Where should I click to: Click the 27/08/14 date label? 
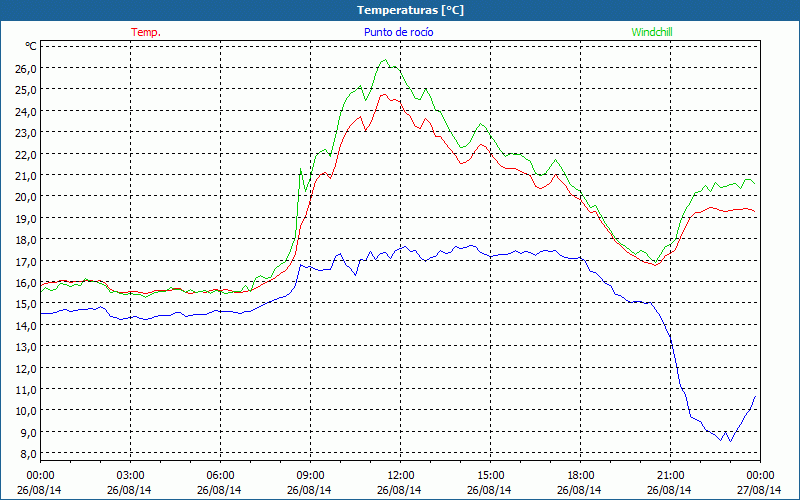click(x=759, y=490)
